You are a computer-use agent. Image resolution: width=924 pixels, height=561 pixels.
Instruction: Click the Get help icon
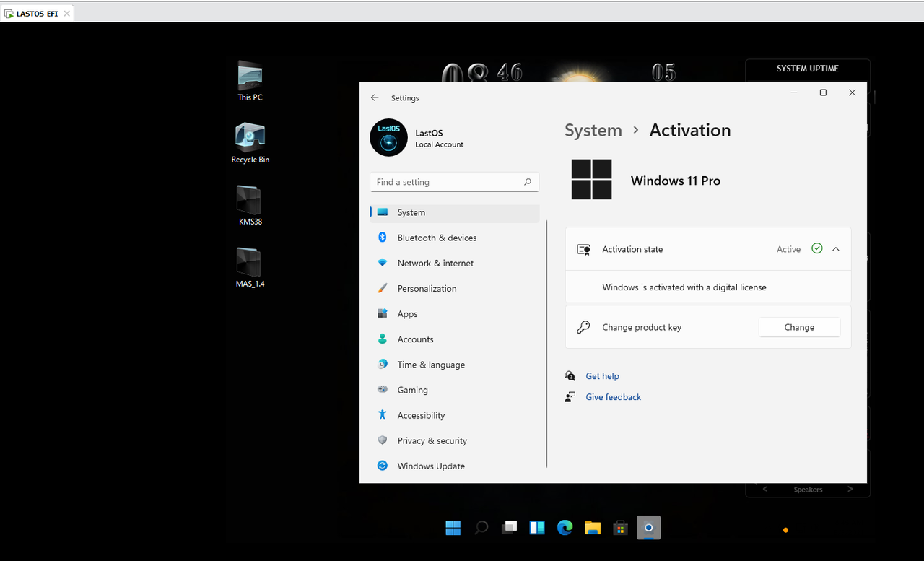[x=570, y=376]
